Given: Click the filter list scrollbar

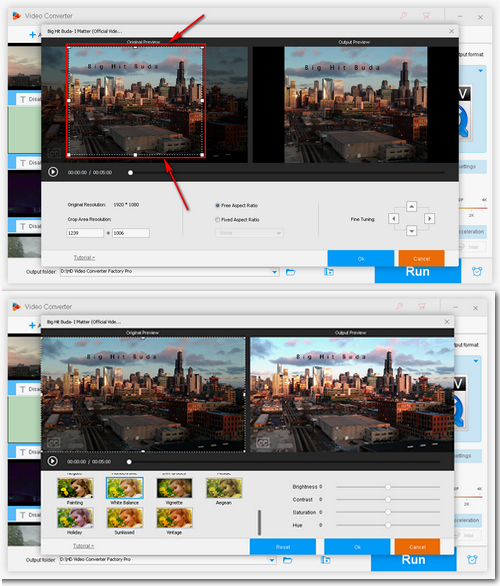Looking at the screenshot, I should point(259,522).
